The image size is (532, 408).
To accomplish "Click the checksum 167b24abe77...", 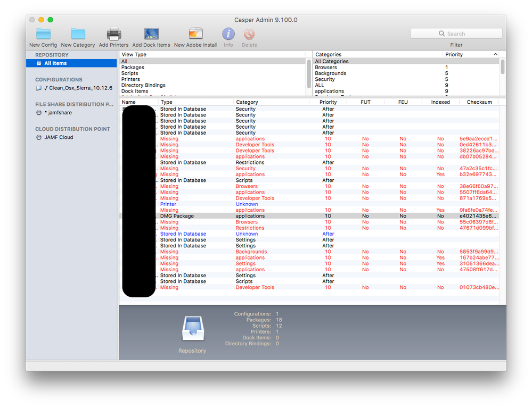I will coord(479,257).
